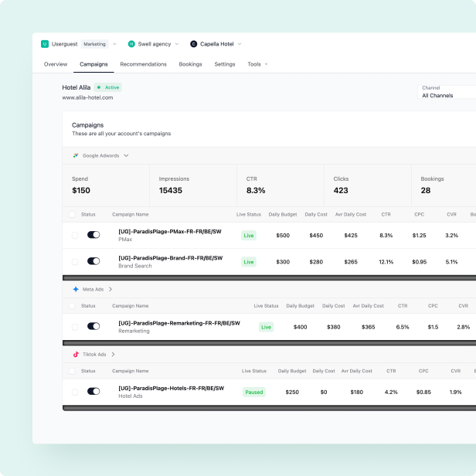Switch to the Recommendations tab

tap(143, 64)
